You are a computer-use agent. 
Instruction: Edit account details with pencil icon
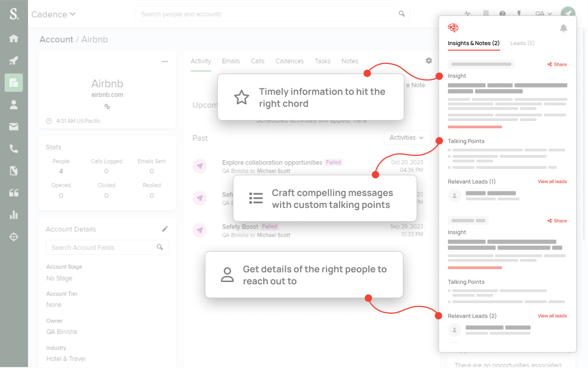tap(165, 229)
